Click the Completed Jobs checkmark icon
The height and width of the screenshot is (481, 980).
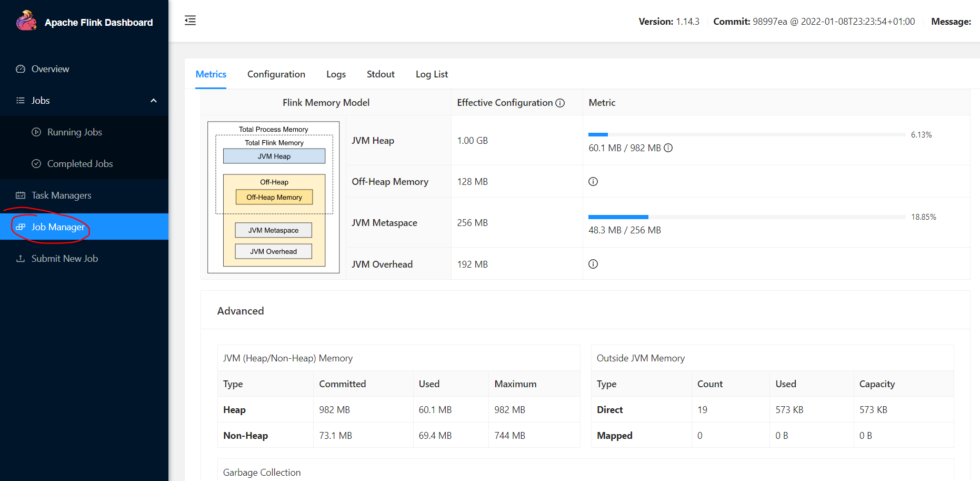[36, 164]
